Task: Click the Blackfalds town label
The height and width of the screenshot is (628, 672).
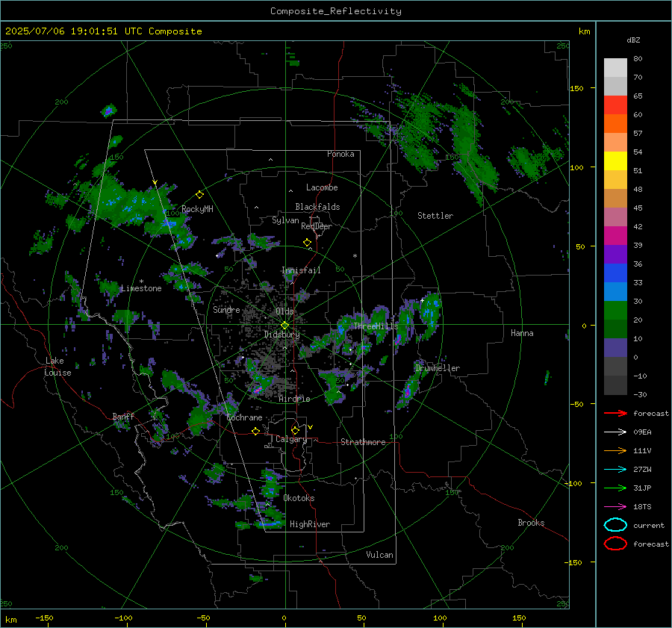Action: pyautogui.click(x=317, y=207)
